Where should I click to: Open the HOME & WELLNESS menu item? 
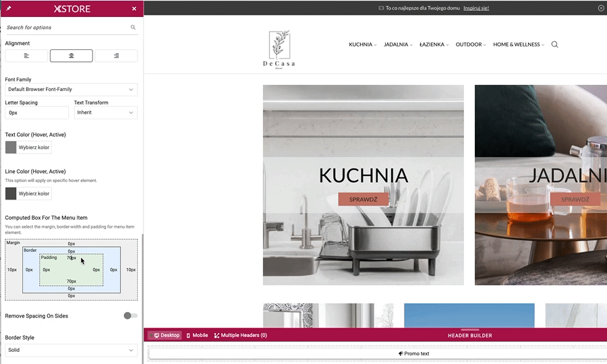coord(519,44)
